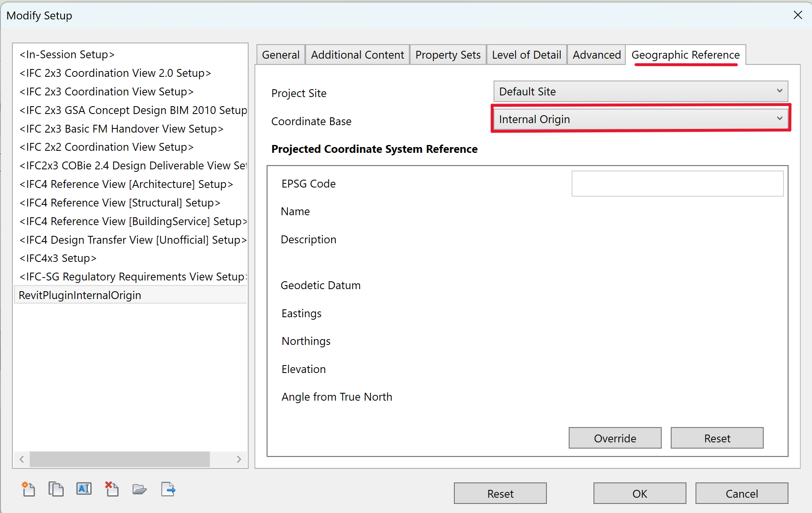Screen dimensions: 812x513
Task: Select <IFC-SG Regulatory Requirements View Setup>
Action: pos(131,277)
